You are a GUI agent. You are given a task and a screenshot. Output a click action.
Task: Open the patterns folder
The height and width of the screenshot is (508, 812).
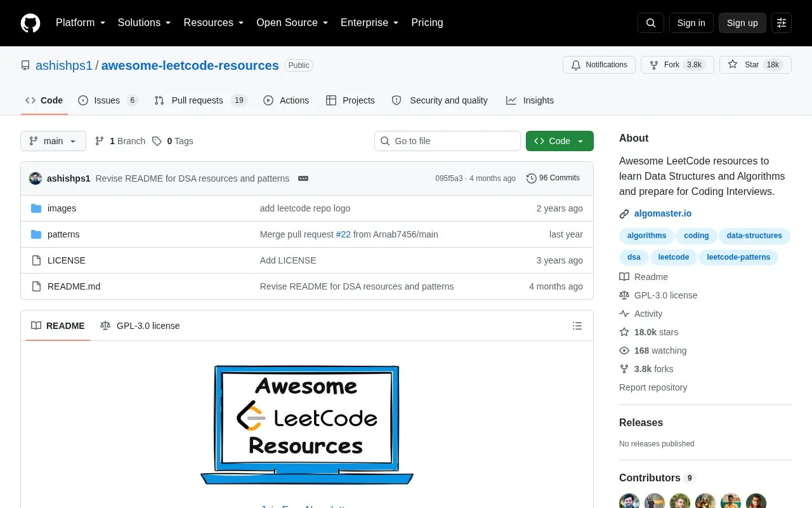[63, 234]
